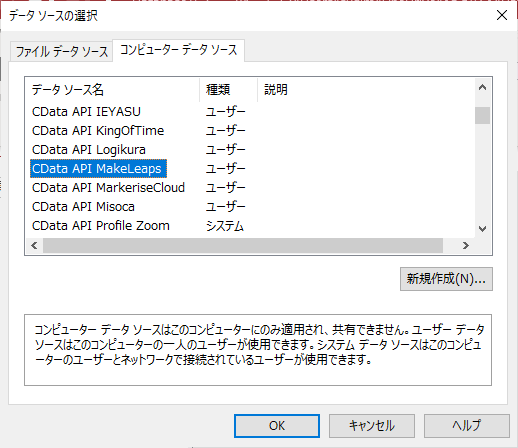Select the コンピューター データ ソース tab
The width and height of the screenshot is (518, 448).
(x=178, y=50)
